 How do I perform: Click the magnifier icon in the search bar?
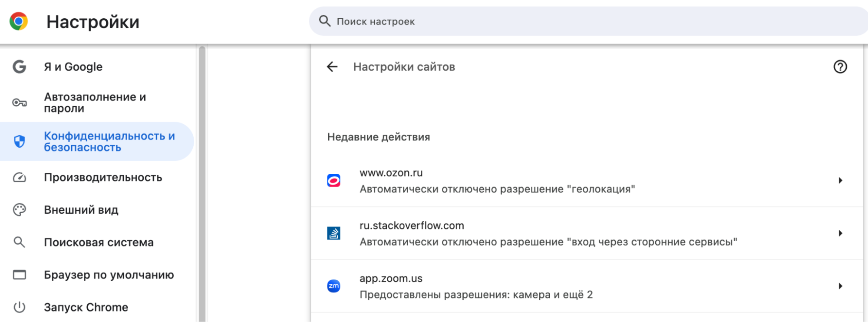(x=325, y=21)
